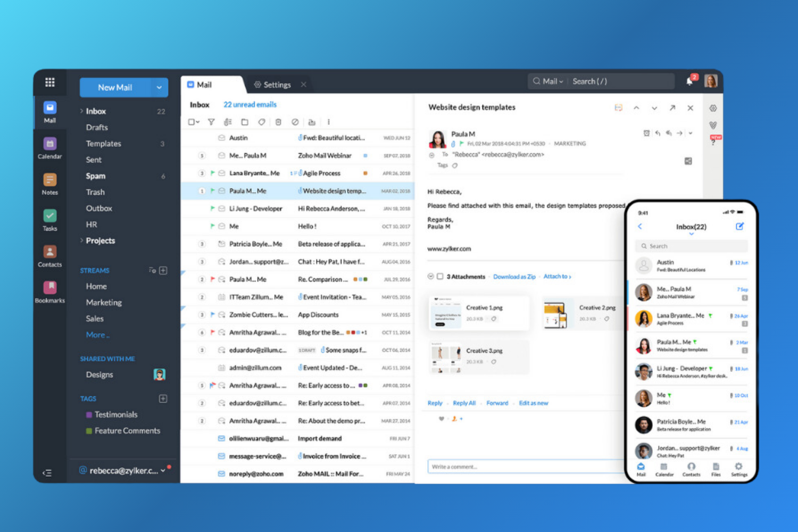The height and width of the screenshot is (532, 798).
Task: Click the Forward link below email
Action: coord(497,403)
